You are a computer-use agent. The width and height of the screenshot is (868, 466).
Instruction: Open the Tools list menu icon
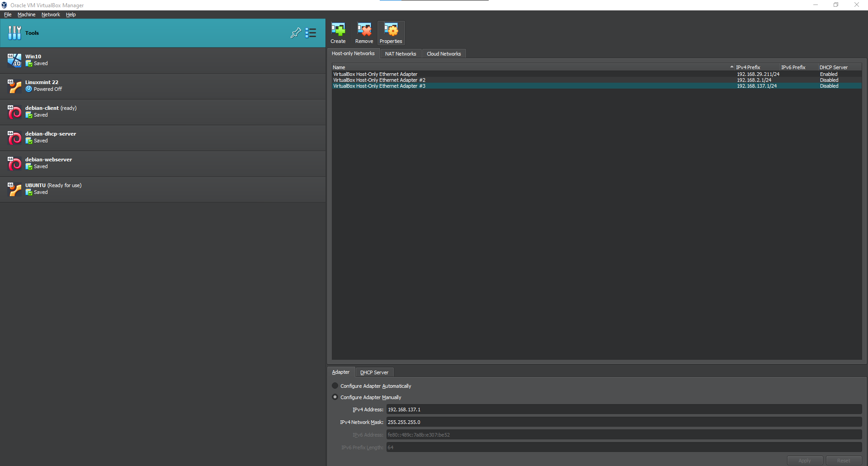coord(311,33)
